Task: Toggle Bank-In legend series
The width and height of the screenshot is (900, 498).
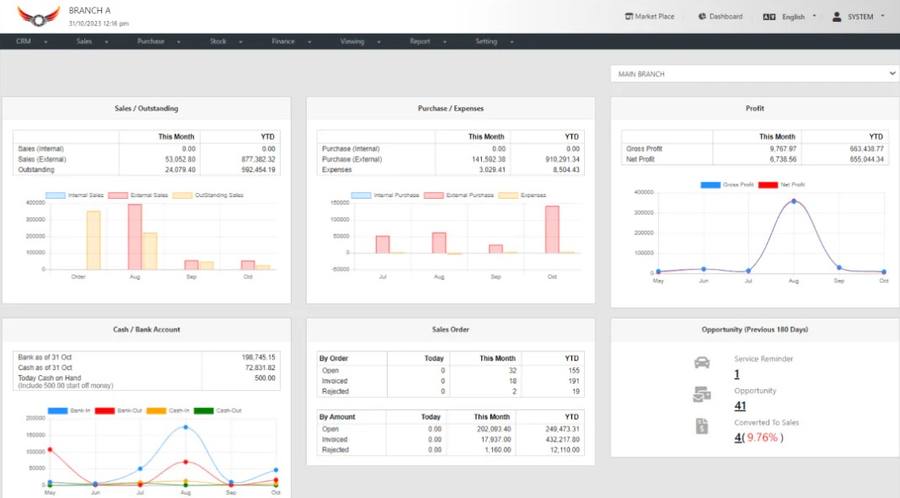Action: coord(69,411)
